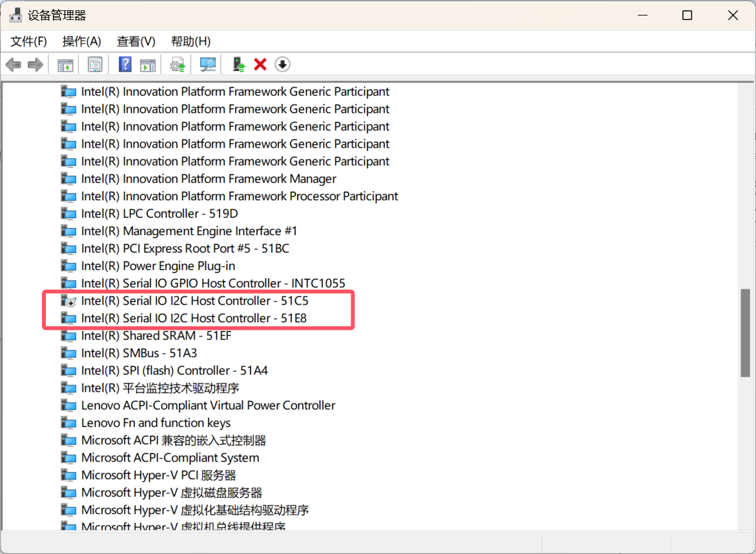Viewport: 756px width, 554px height.
Task: Click device icon beside Microsoft Hyper-V PCI 服务器
Action: [x=68, y=475]
